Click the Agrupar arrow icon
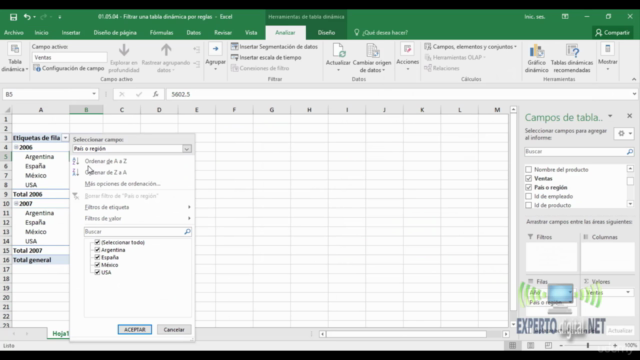The height and width of the screenshot is (360, 640). tap(215, 49)
